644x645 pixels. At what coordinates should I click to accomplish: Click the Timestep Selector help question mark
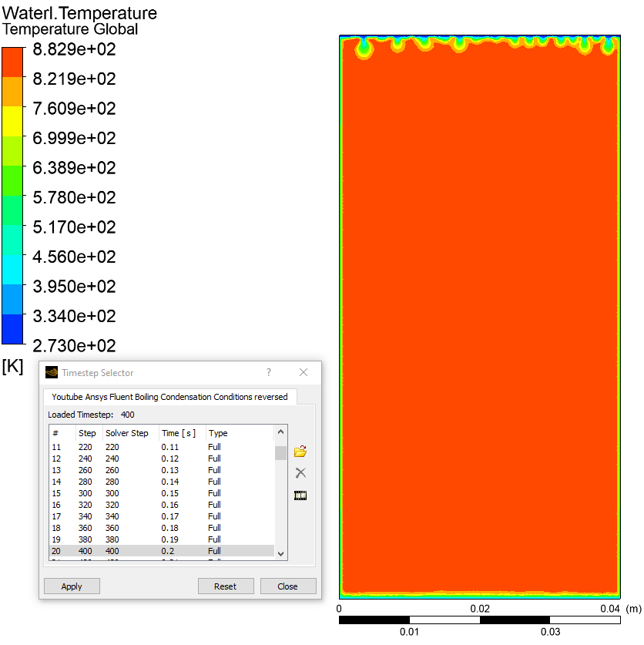269,372
